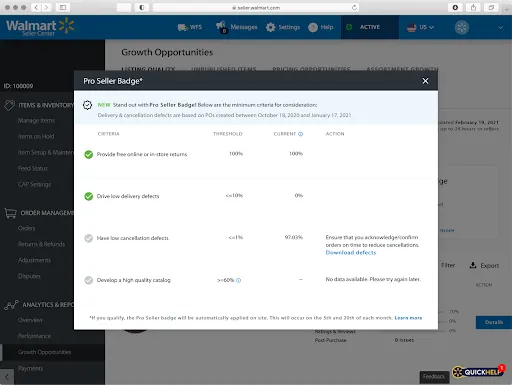
Task: Open Orders in sidebar
Action: [26, 228]
